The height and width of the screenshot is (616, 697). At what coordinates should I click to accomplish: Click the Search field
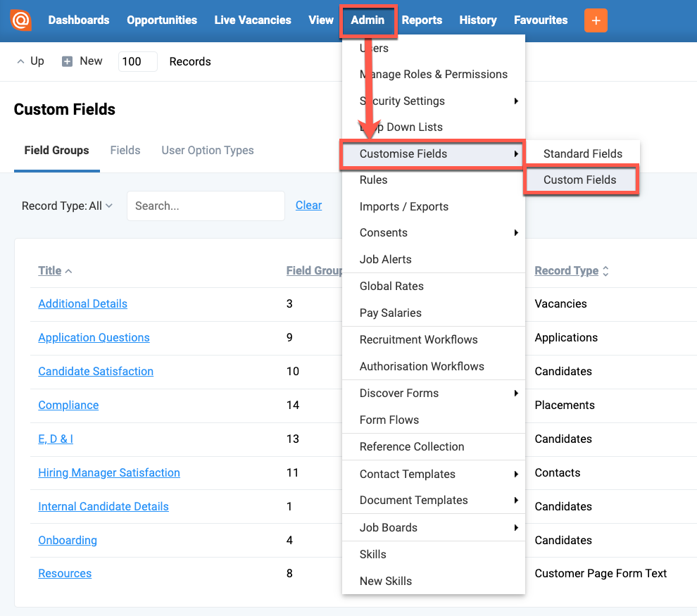tap(206, 206)
